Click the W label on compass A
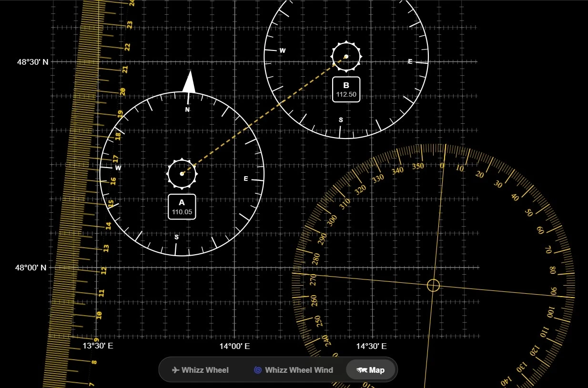 (x=118, y=168)
